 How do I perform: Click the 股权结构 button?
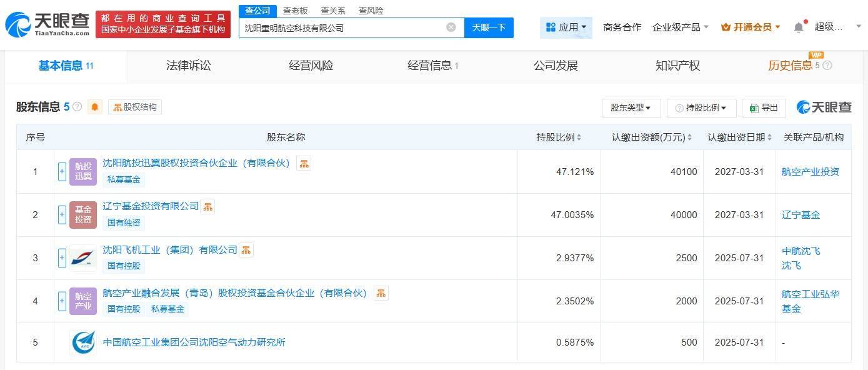(x=135, y=107)
